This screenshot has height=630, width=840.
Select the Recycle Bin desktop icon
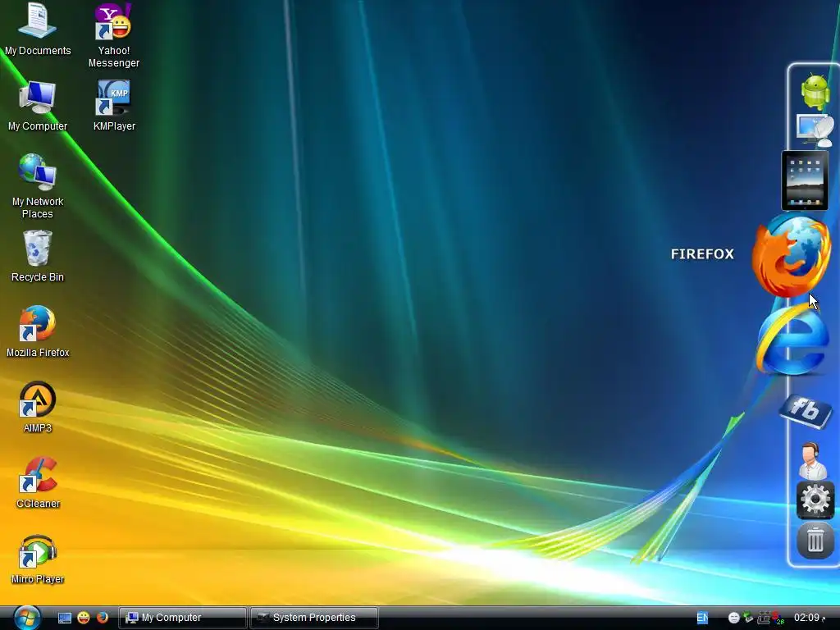pyautogui.click(x=38, y=256)
